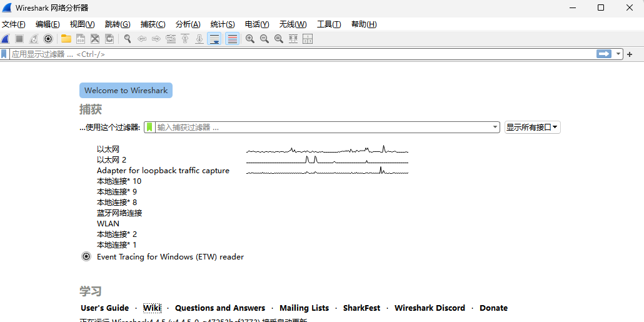Viewport: 644px width, 322px height.
Task: Expand display filter history dropdown
Action: (x=618, y=54)
